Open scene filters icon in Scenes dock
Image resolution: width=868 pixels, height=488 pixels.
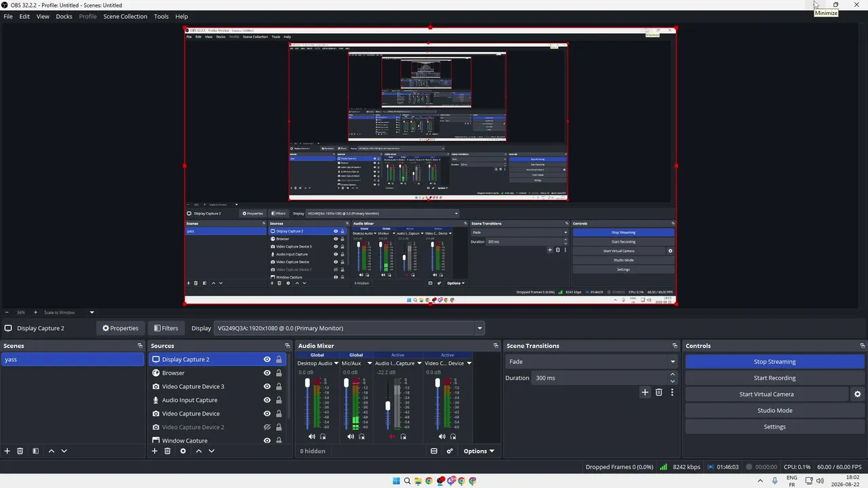point(35,451)
